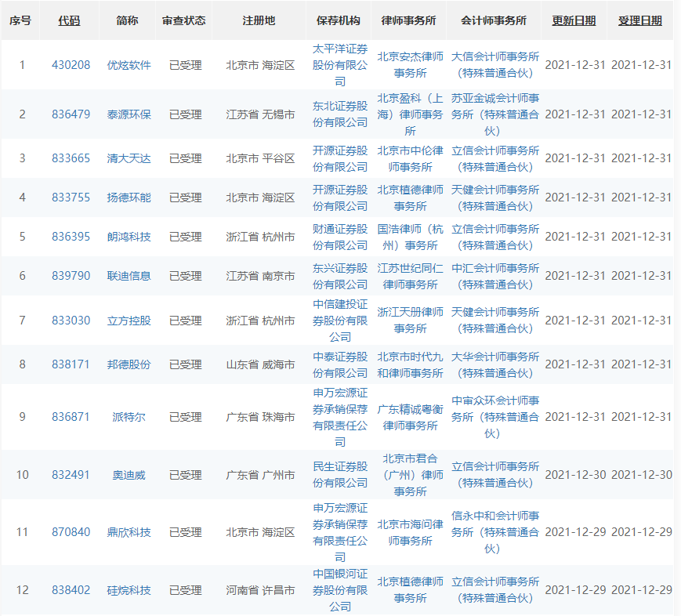Image resolution: width=681 pixels, height=616 pixels.
Task: Open sponsor 东兴证券股份有限公司
Action: point(340,276)
